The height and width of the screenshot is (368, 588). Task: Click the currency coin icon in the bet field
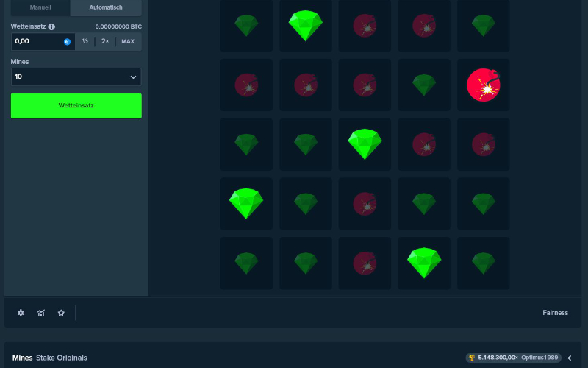(67, 42)
